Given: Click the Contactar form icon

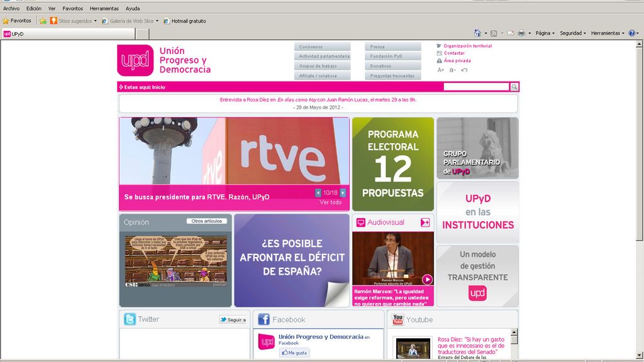Looking at the screenshot, I should coord(439,53).
